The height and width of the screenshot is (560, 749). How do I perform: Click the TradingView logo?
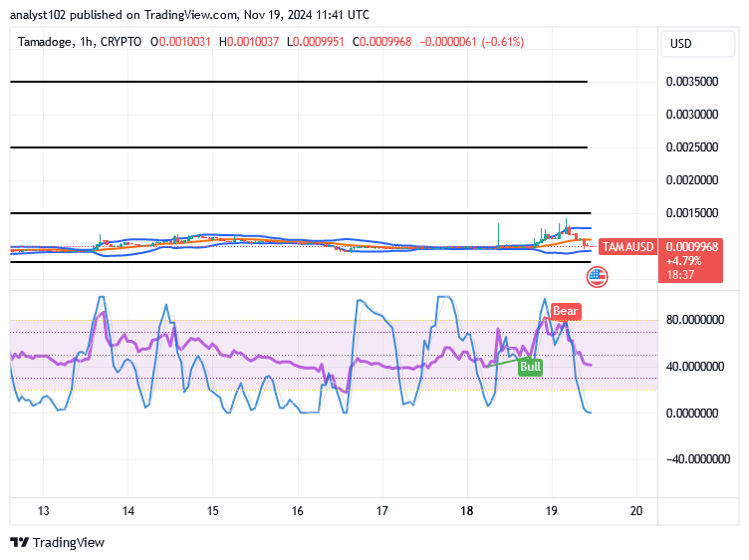(x=57, y=543)
